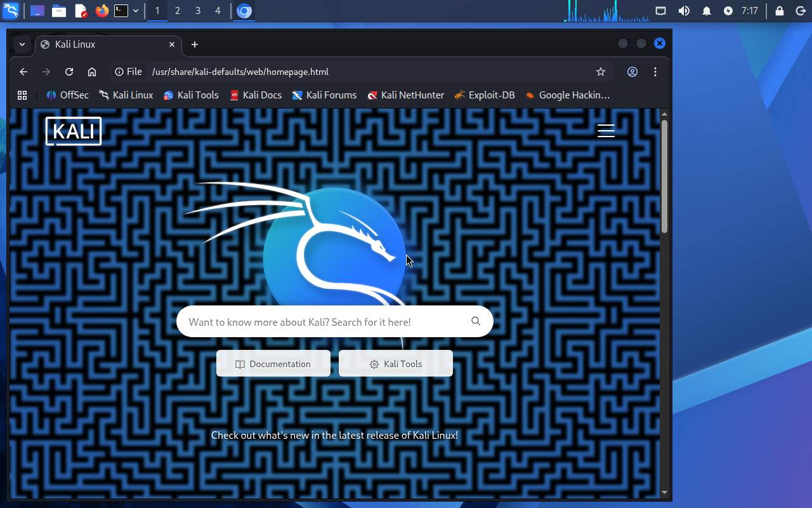Click the KALI logo on the page

coord(74,131)
